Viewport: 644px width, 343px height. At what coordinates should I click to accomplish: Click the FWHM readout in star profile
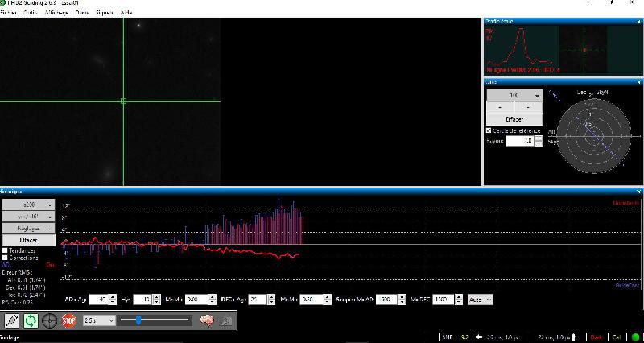click(522, 71)
